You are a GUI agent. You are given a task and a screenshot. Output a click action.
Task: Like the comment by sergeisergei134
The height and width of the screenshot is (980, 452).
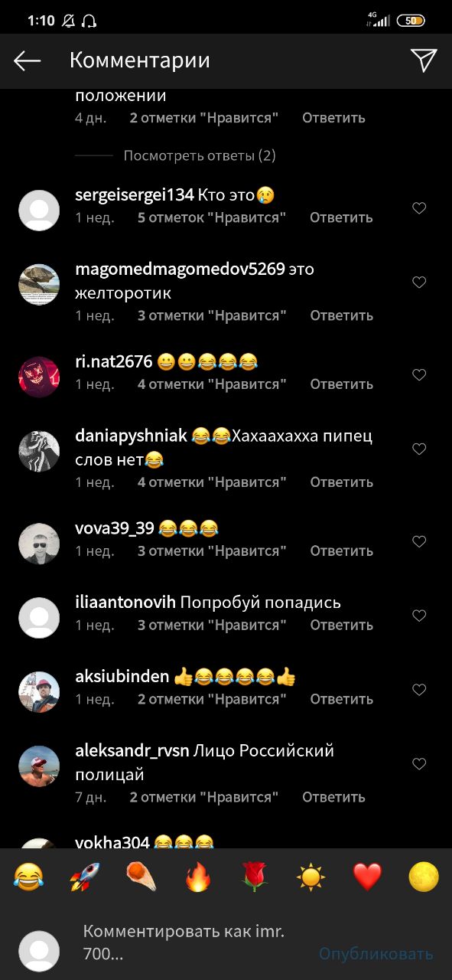pos(419,208)
